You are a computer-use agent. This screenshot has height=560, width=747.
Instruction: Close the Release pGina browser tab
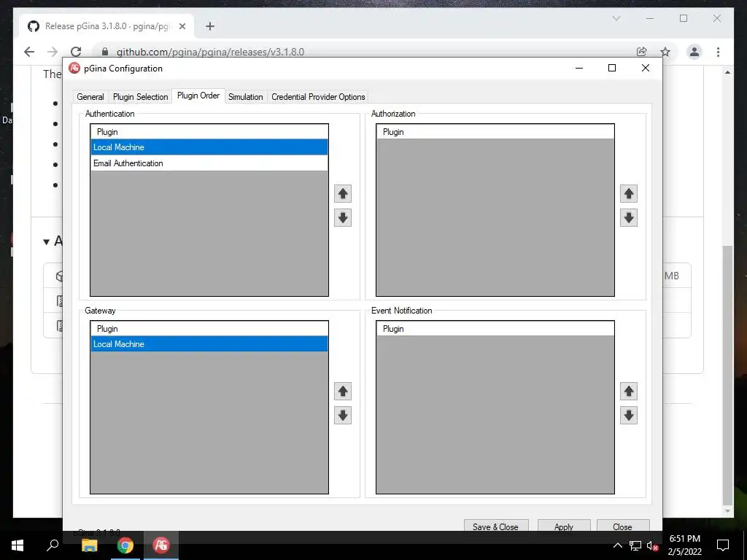(182, 26)
